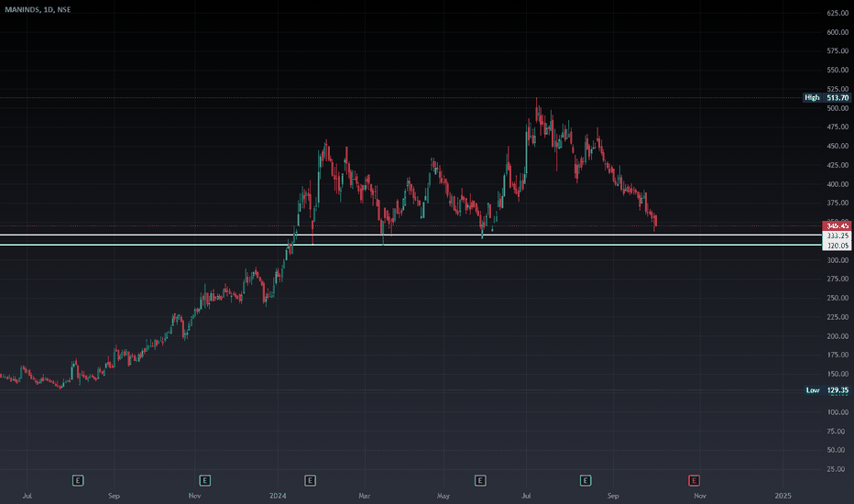The width and height of the screenshot is (854, 504).
Task: Click the 200.00 price axis value
Action: pos(838,335)
